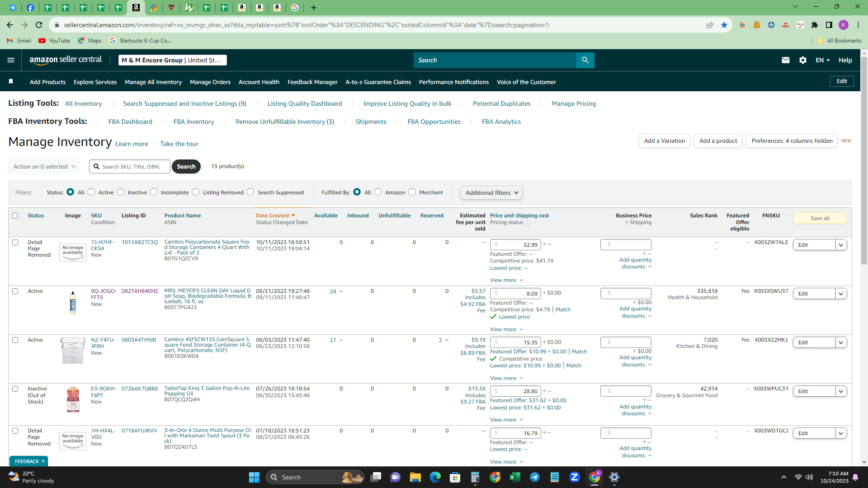Expand reserved quantity 2 details
The width and height of the screenshot is (868, 488).
click(443, 340)
